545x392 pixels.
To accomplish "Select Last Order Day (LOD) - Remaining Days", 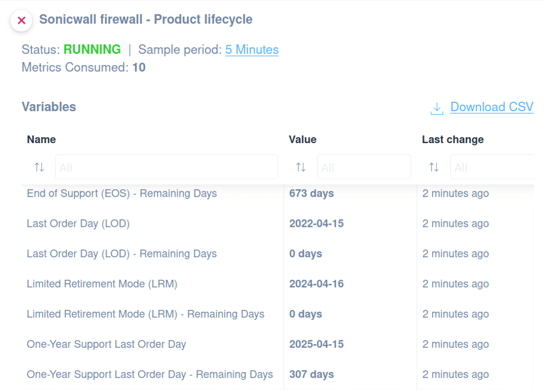I will pyautogui.click(x=122, y=254).
